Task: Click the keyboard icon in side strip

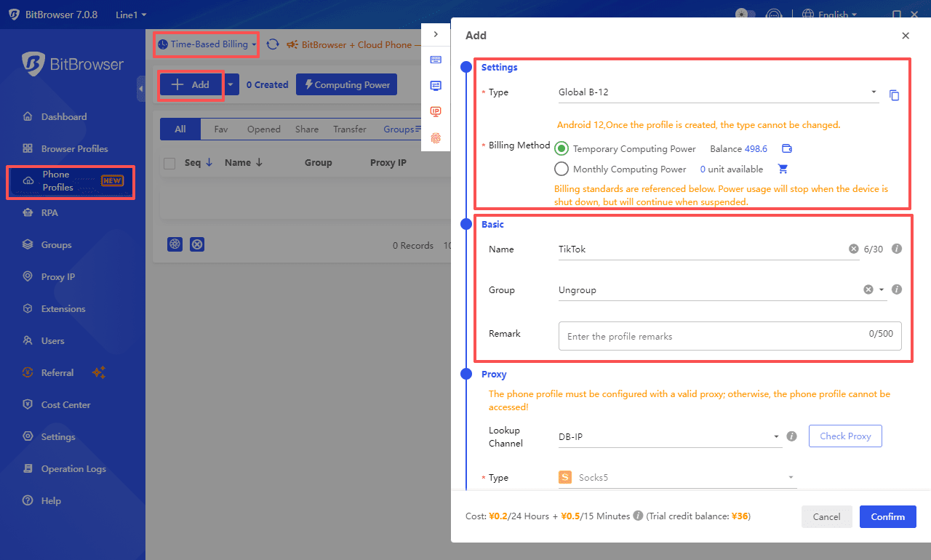Action: pos(436,60)
